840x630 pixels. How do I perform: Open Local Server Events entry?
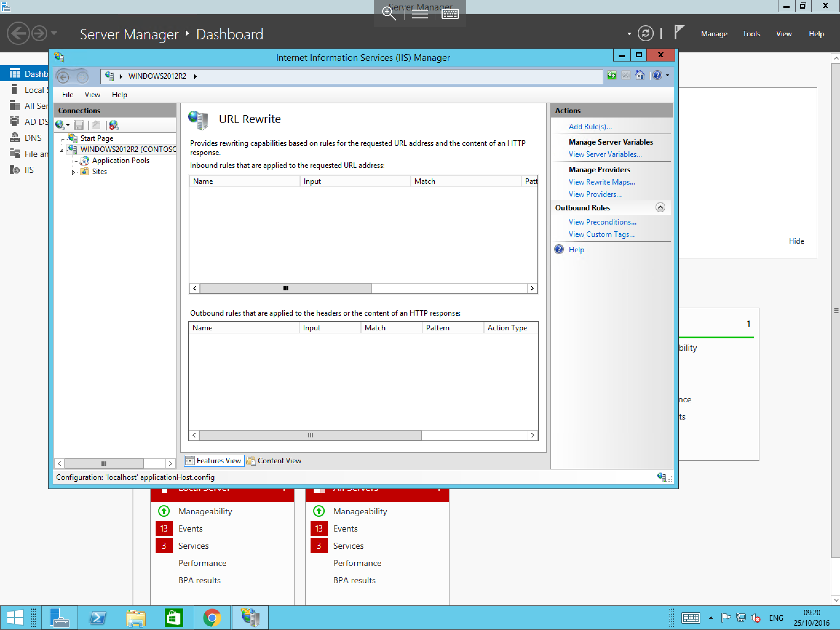coord(190,528)
